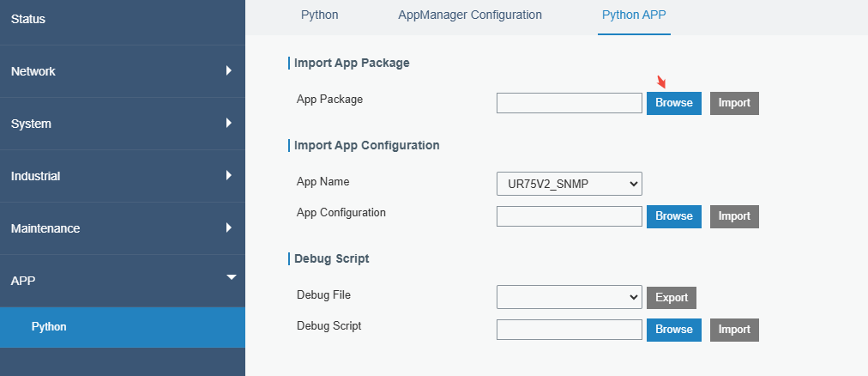Viewport: 868px width, 376px height.
Task: Browse for an App Configuration file
Action: (673, 216)
